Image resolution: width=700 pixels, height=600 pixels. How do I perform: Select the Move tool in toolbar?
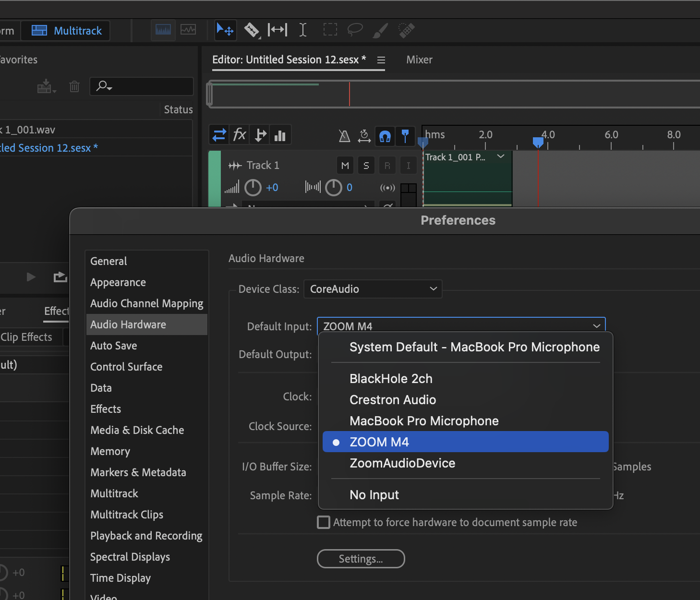pyautogui.click(x=225, y=30)
